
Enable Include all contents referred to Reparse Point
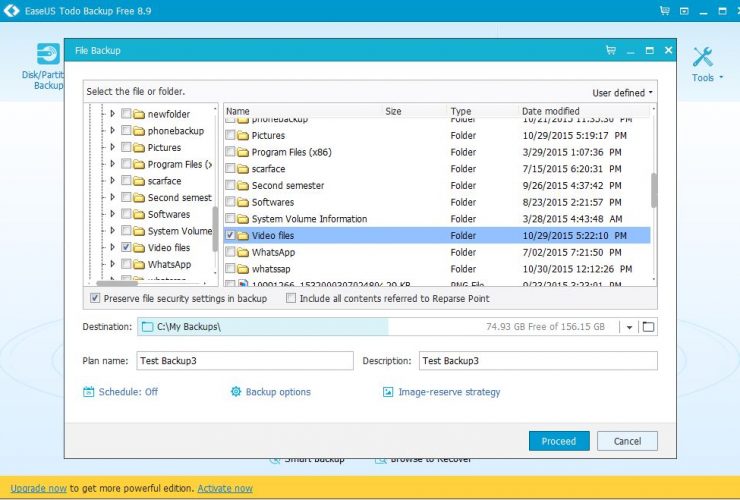[x=291, y=298]
